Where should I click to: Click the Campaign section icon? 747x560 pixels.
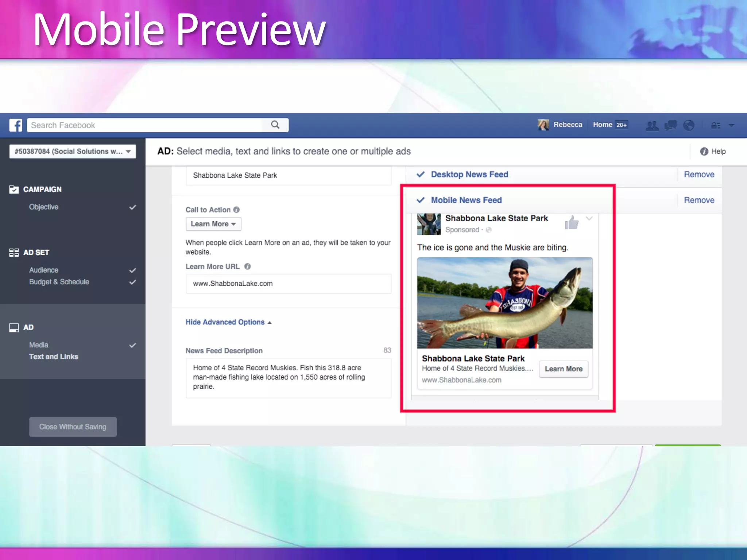pos(14,189)
